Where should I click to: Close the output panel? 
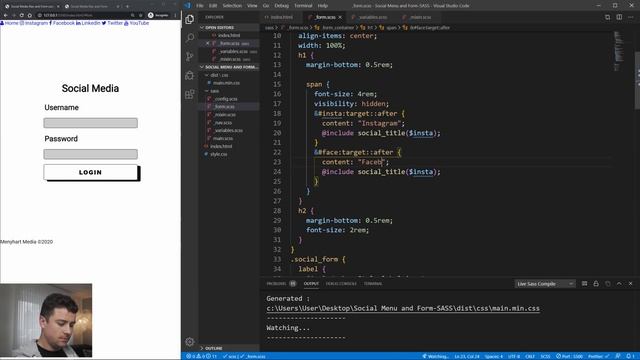pos(631,283)
